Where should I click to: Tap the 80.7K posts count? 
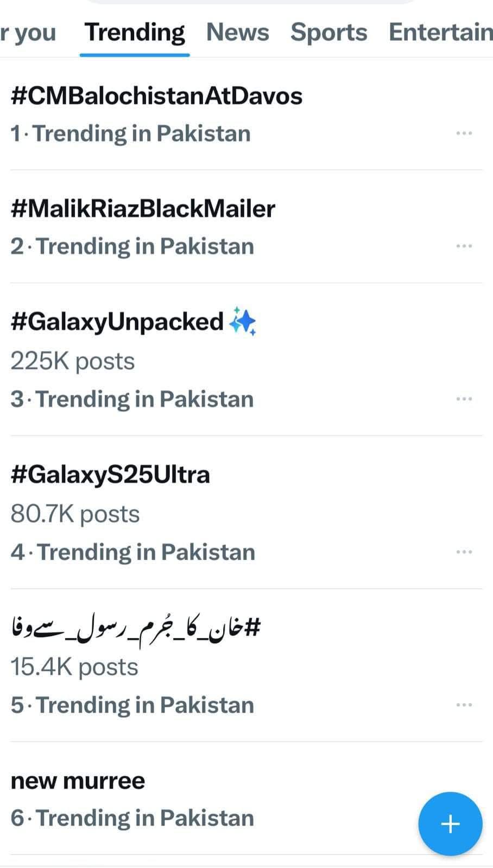click(x=75, y=514)
